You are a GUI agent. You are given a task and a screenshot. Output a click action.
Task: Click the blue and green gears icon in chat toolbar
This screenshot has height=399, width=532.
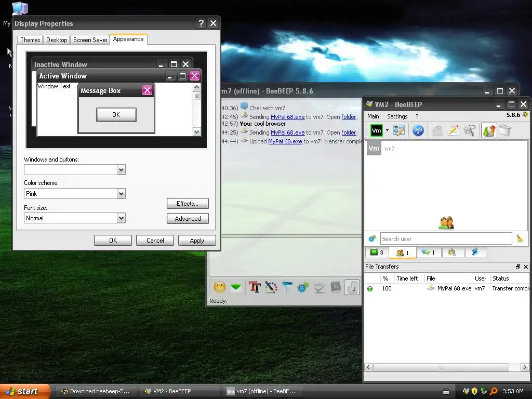(303, 287)
